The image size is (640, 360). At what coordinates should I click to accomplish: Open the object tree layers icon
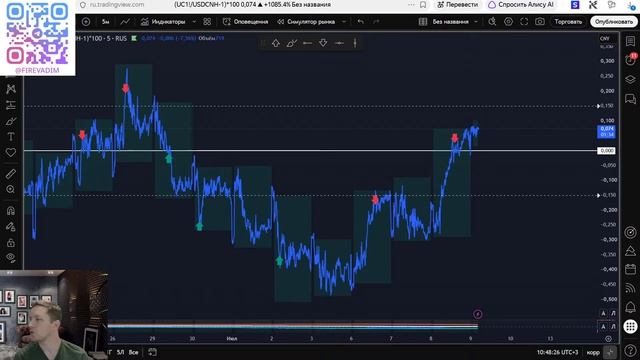click(630, 79)
